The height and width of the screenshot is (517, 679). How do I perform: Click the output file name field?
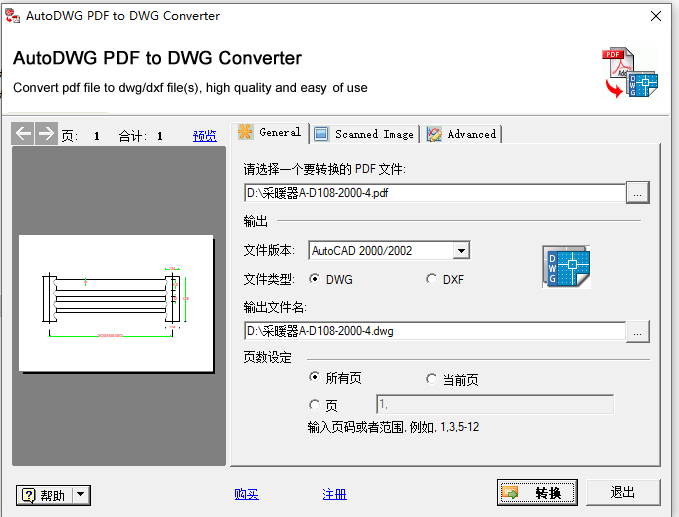(435, 331)
